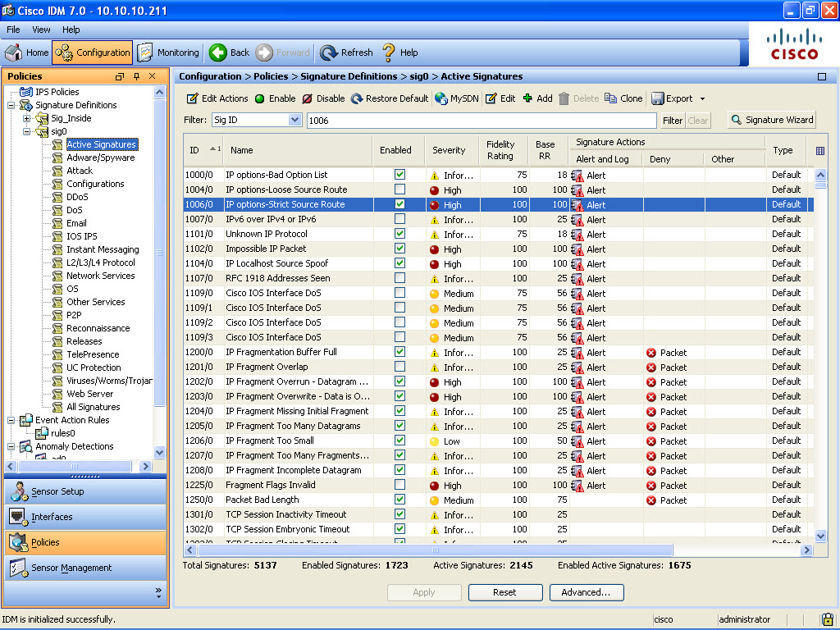Check Enabled for IP options-Loose Source Route
840x630 pixels.
coord(399,189)
